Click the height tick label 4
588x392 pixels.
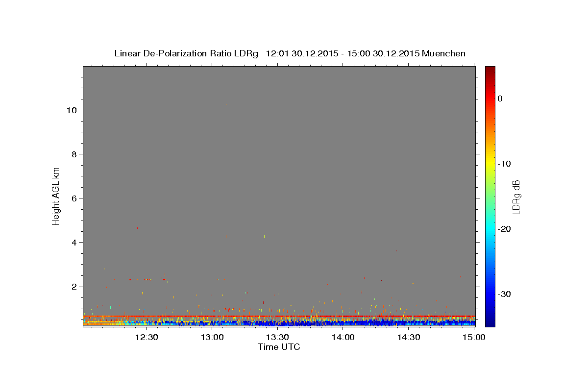pyautogui.click(x=74, y=243)
